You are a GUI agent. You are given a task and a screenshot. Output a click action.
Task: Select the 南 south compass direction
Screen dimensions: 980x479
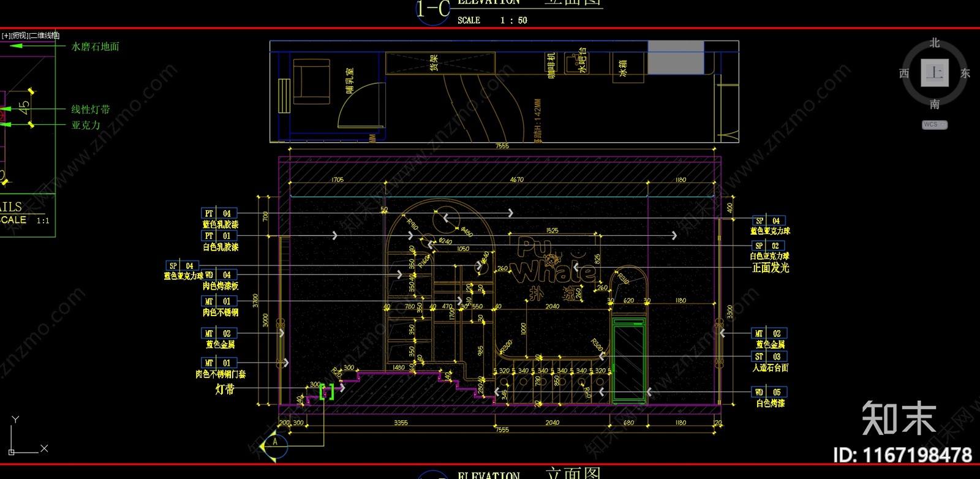[x=935, y=104]
